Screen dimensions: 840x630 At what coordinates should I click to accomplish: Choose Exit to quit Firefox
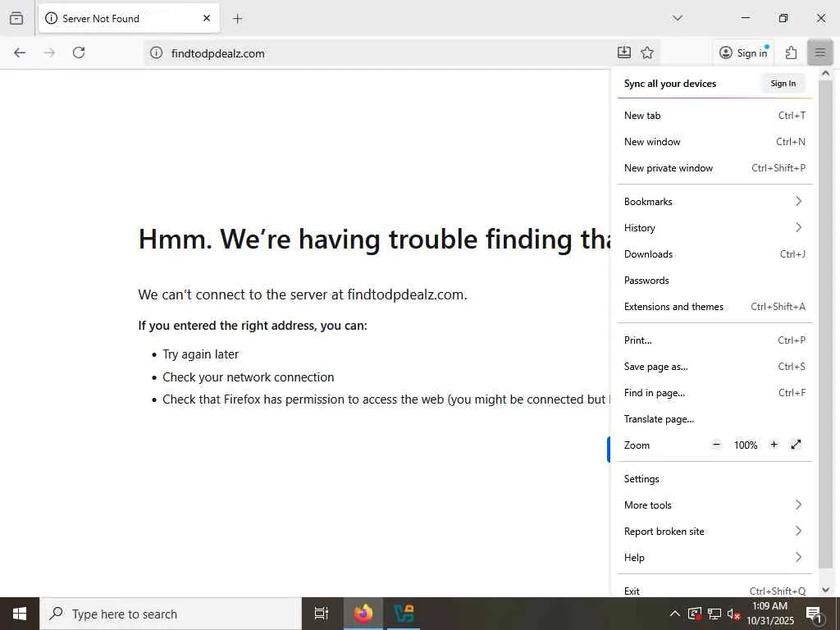[x=714, y=591]
